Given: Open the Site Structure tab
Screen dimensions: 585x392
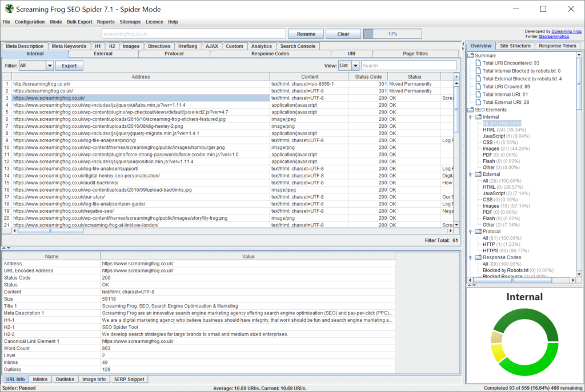Looking at the screenshot, I should pyautogui.click(x=515, y=46).
